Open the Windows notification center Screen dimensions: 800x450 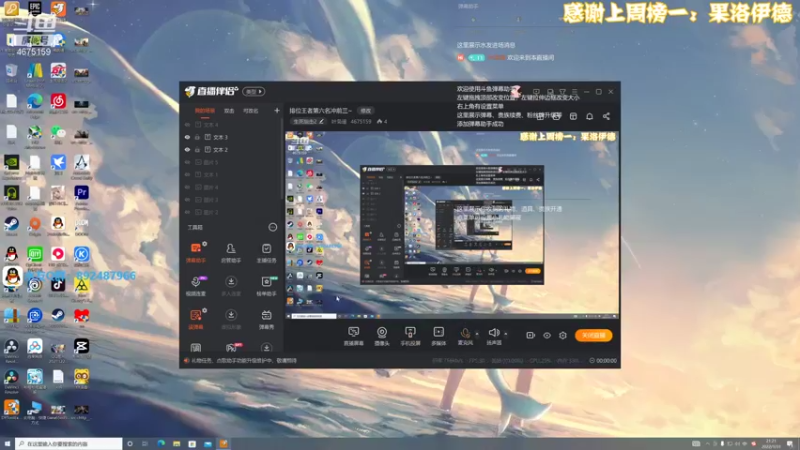click(790, 444)
